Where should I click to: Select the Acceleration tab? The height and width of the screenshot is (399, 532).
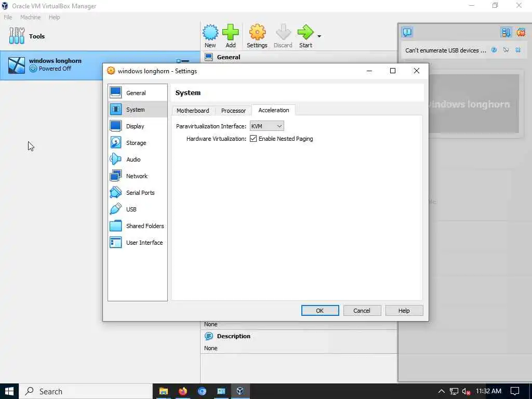[273, 110]
